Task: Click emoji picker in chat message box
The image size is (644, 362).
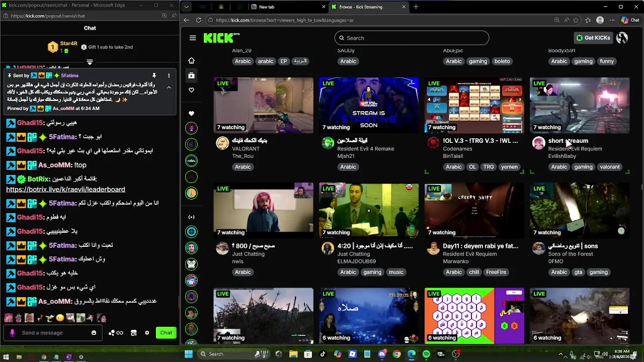Action: pyautogui.click(x=94, y=333)
